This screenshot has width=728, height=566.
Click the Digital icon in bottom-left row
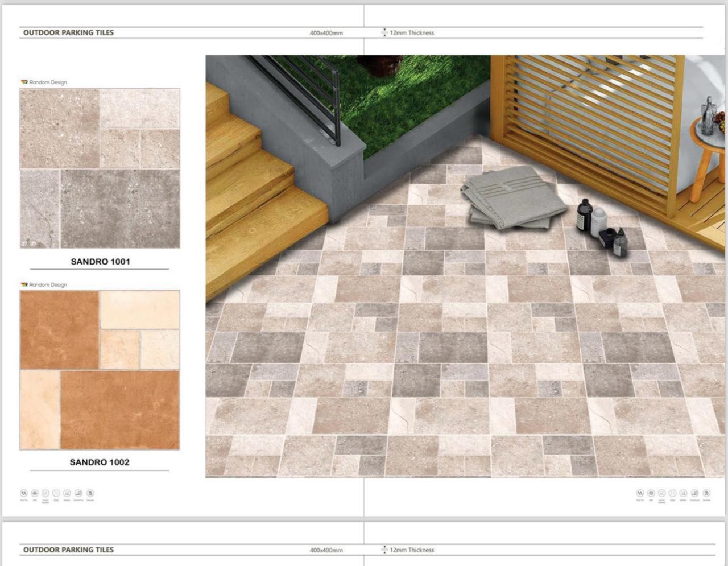click(56, 493)
